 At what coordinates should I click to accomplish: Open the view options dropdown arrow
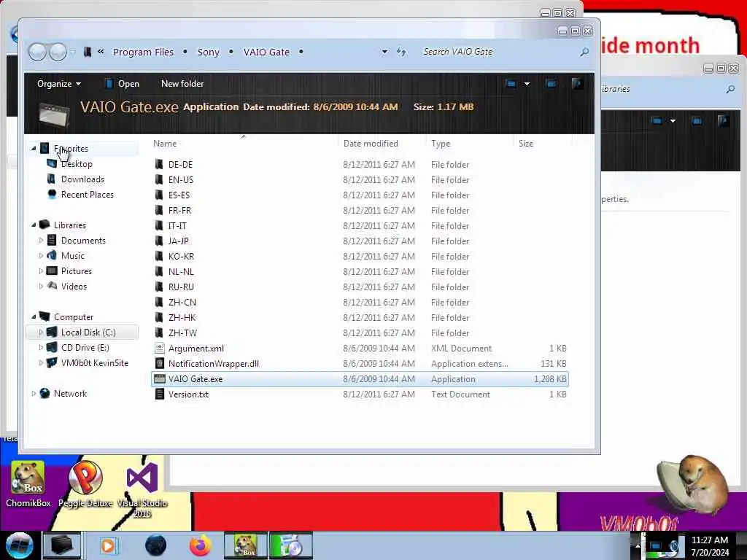[x=527, y=84]
